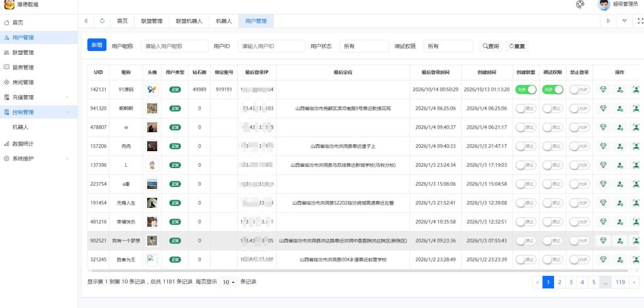This screenshot has width=644, height=308.
Task: Click the diamond icon for user 137396
Action: [603, 165]
